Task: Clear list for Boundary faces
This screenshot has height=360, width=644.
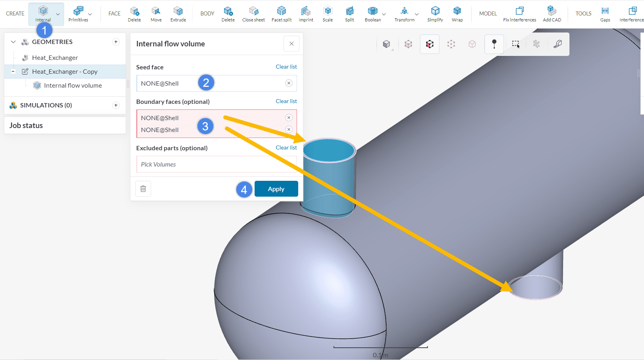Action: (286, 101)
